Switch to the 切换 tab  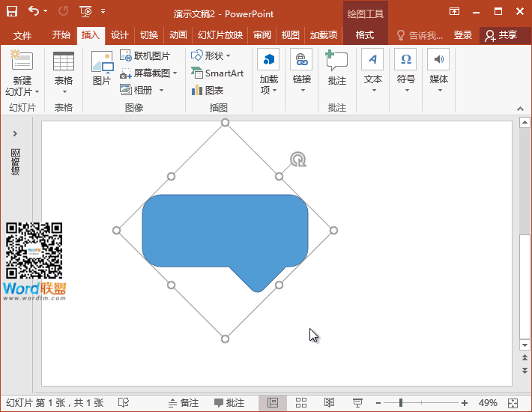point(149,35)
